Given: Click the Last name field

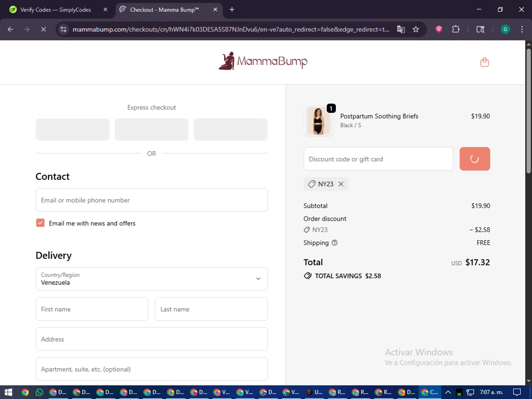Looking at the screenshot, I should coord(211,309).
